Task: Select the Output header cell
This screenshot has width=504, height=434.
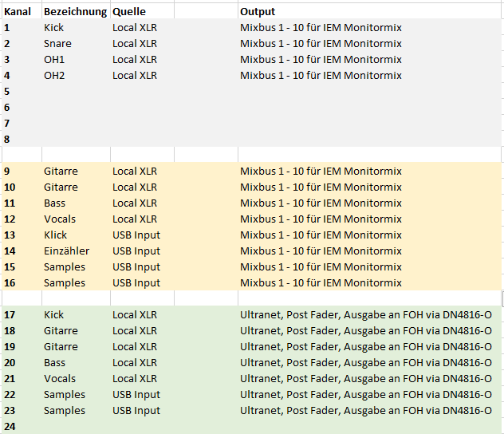Action: pos(258,12)
